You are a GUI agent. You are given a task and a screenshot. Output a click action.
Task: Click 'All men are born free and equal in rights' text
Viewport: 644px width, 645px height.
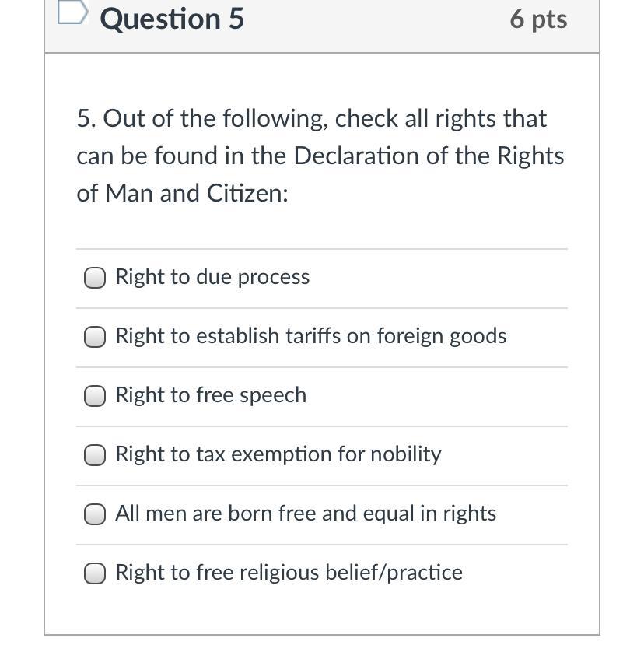tap(306, 514)
